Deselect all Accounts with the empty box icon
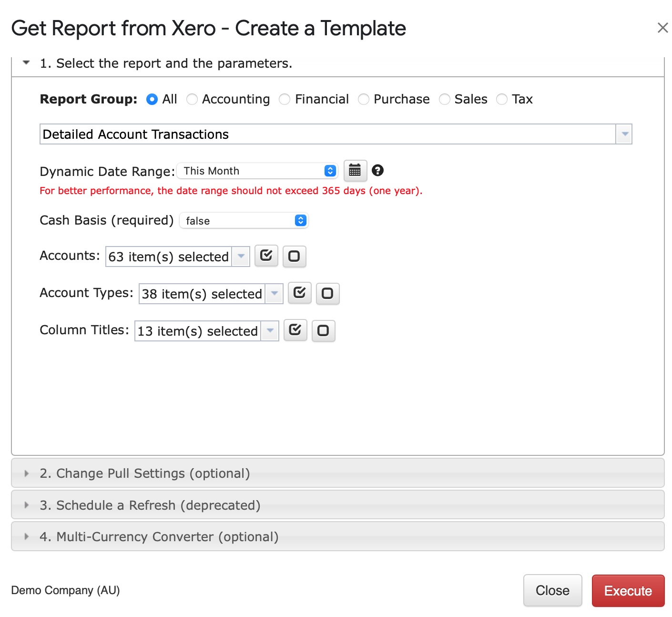The width and height of the screenshot is (672, 617). click(294, 256)
